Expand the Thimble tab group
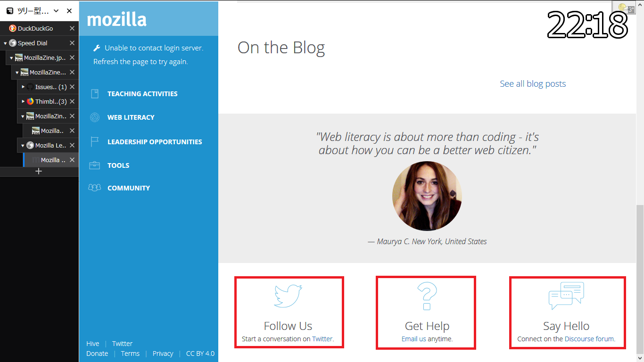The height and width of the screenshot is (362, 644). (23, 102)
